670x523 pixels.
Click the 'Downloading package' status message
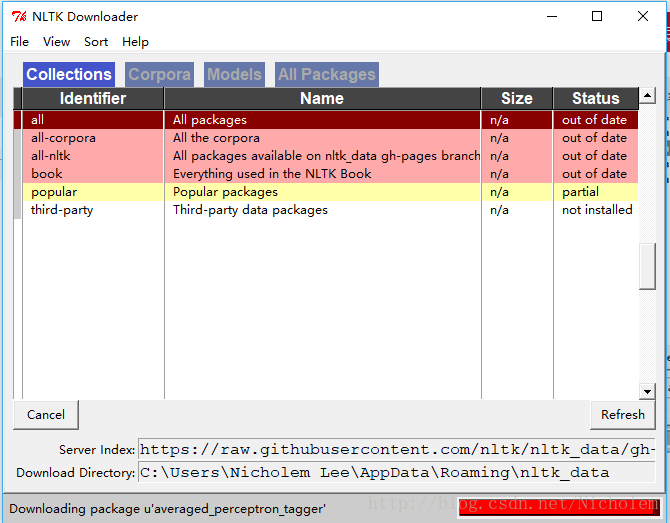point(167,509)
